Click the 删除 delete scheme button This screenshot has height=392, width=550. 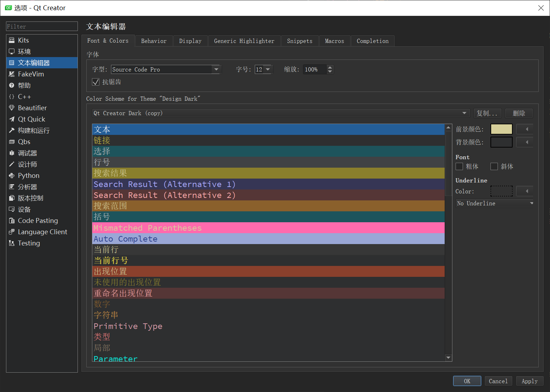pos(519,113)
